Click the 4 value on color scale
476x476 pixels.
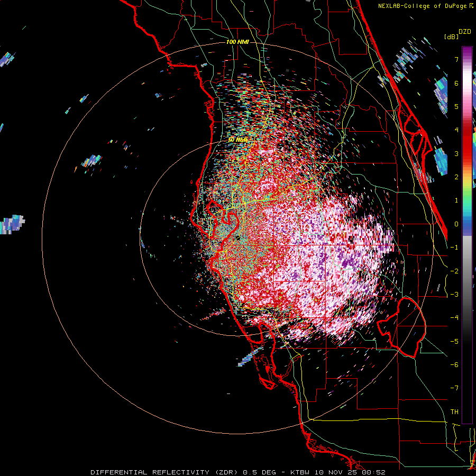pyautogui.click(x=456, y=130)
